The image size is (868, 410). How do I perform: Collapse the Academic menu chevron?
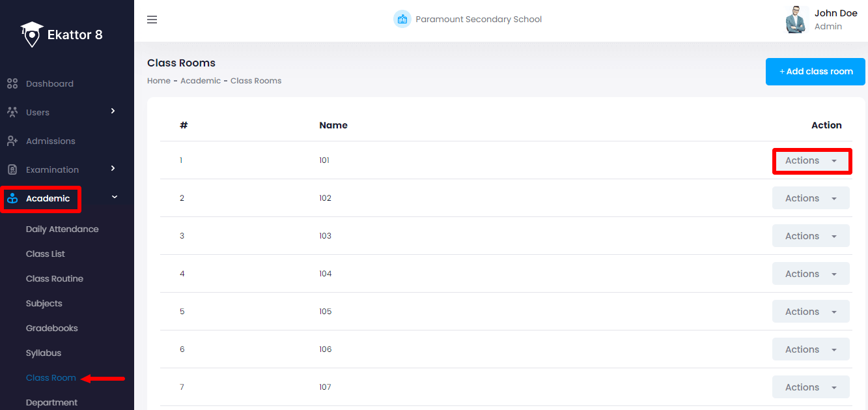(115, 197)
